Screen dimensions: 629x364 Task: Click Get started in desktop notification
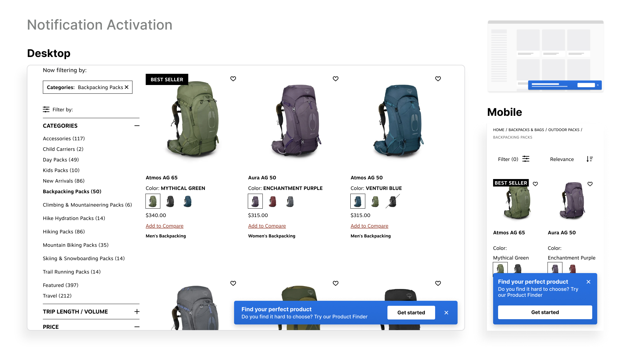pos(411,313)
